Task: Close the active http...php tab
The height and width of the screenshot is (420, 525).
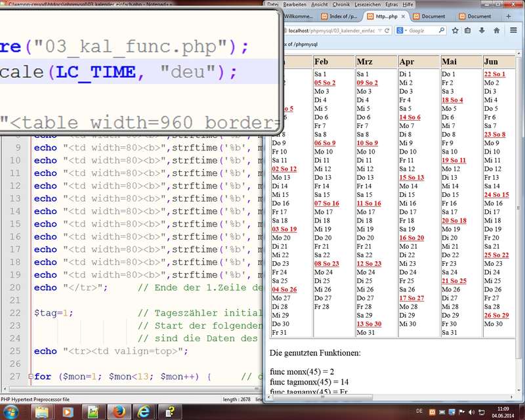Action: click(x=403, y=16)
